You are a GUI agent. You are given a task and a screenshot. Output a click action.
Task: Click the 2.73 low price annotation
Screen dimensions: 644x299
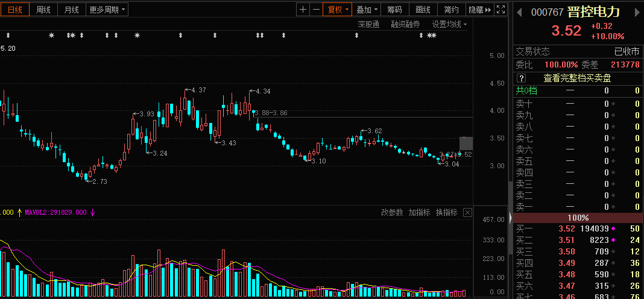coord(100,181)
